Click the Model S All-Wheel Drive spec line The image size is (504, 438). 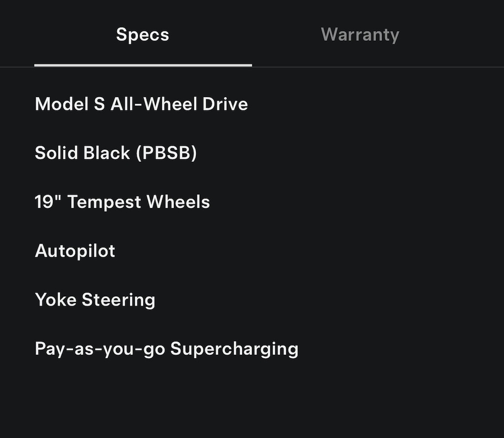click(141, 104)
